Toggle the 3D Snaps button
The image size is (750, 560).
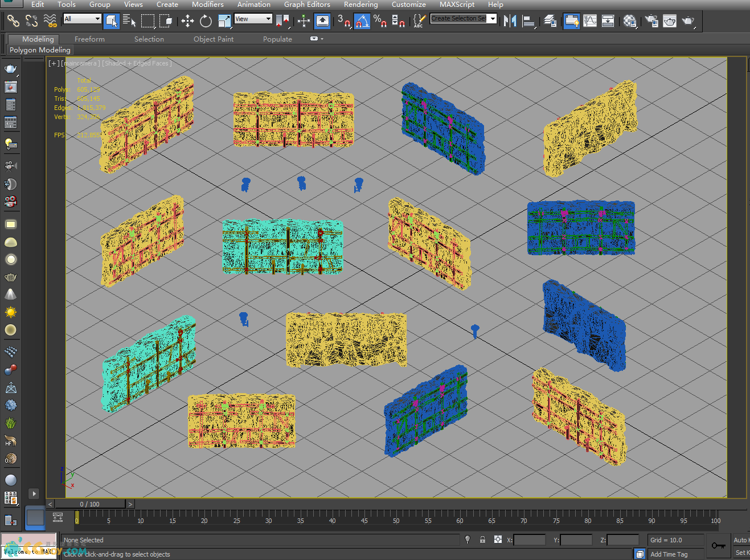point(343,21)
